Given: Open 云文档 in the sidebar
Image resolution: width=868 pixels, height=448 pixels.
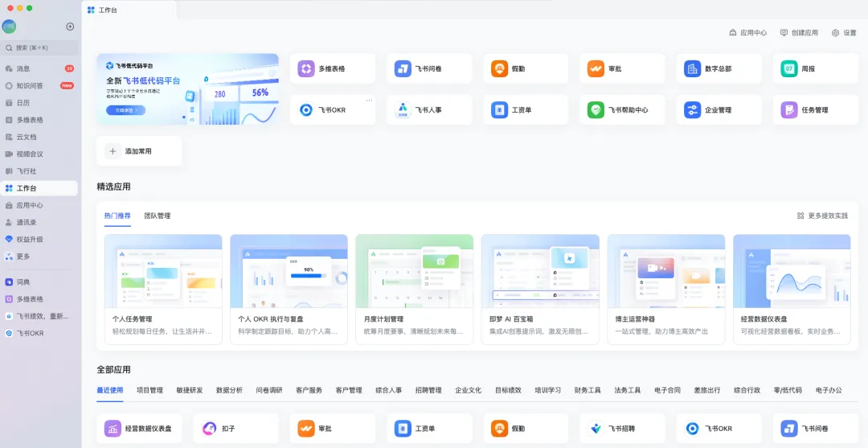Looking at the screenshot, I should coord(39,137).
